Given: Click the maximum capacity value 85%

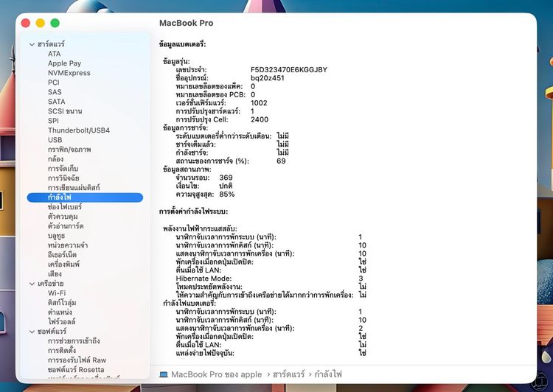Looking at the screenshot, I should [x=227, y=195].
